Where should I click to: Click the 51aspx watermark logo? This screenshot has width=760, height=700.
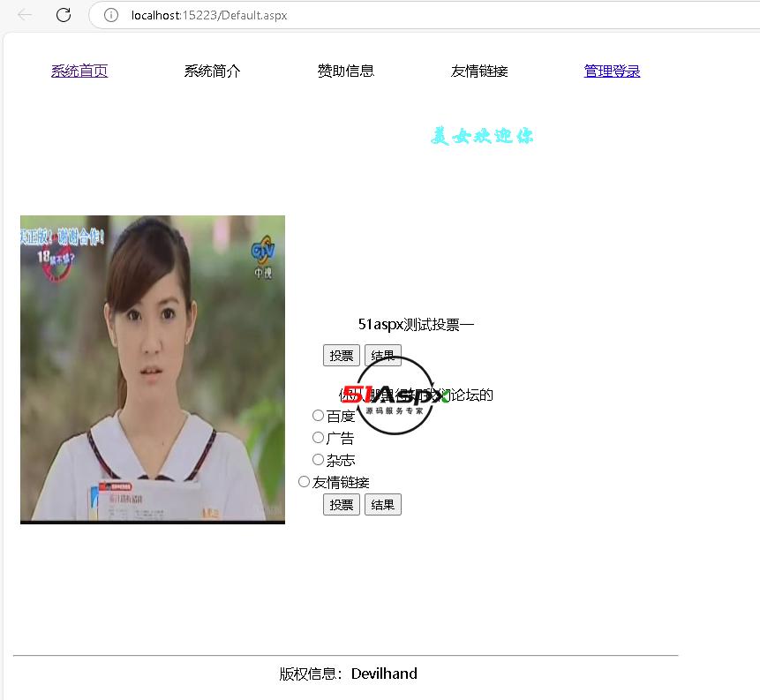tap(395, 397)
